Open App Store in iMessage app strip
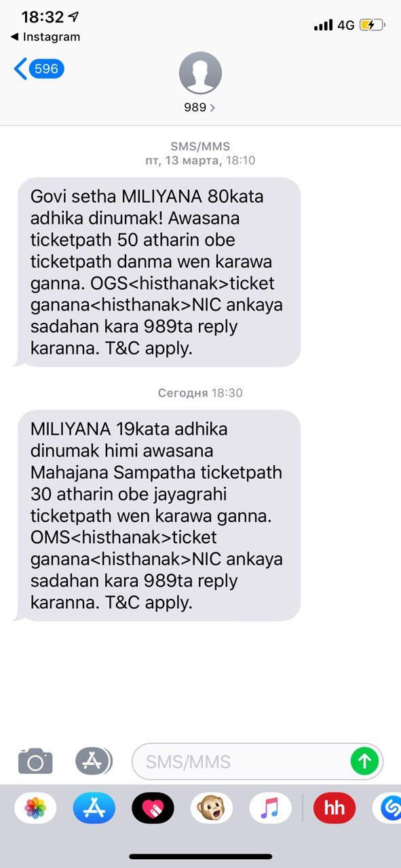This screenshot has width=401, height=868. (94, 808)
